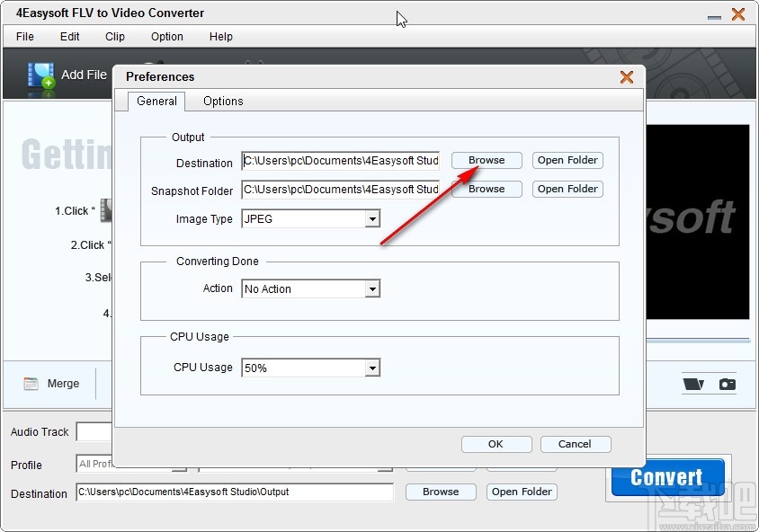Screen dimensions: 759x532
Task: Take a snapshot using the camera icon
Action: pos(727,382)
